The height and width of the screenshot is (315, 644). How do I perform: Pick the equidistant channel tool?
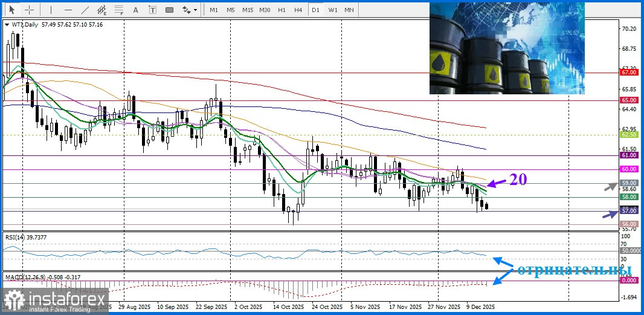103,10
